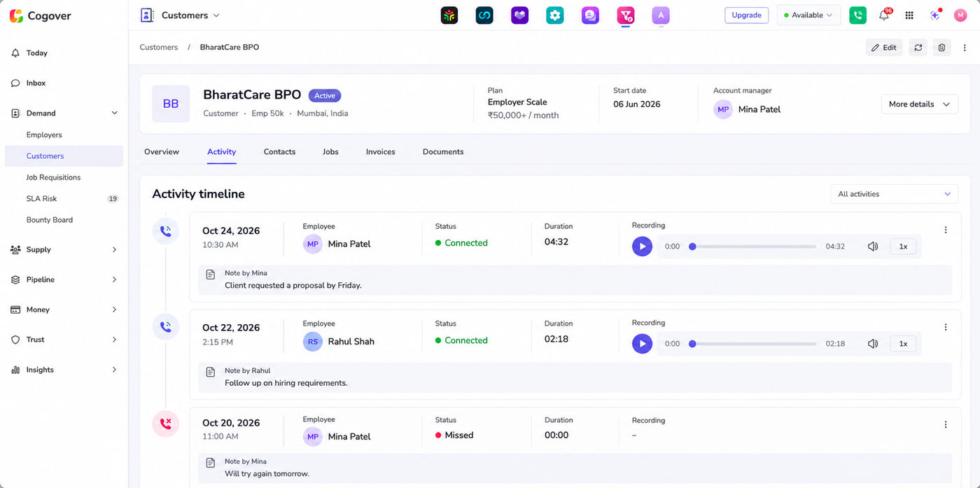Open Bounty Board in sidebar
Viewport: 980px width, 488px height.
point(50,220)
